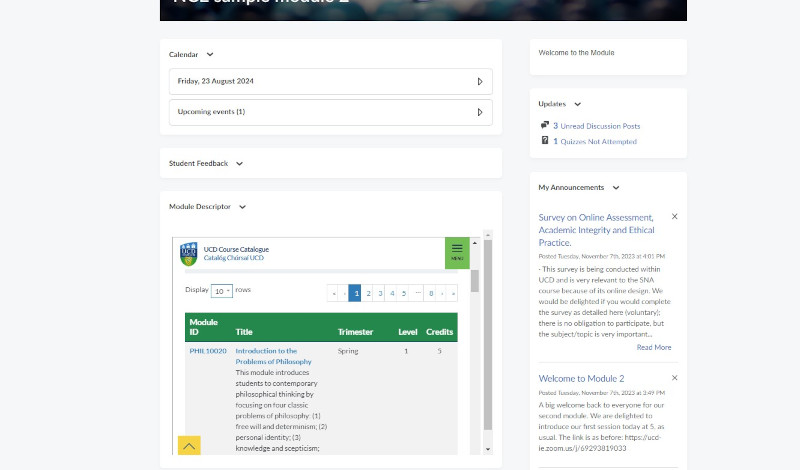The height and width of the screenshot is (470, 800).
Task: Select page 2 in pagination
Action: coord(368,293)
